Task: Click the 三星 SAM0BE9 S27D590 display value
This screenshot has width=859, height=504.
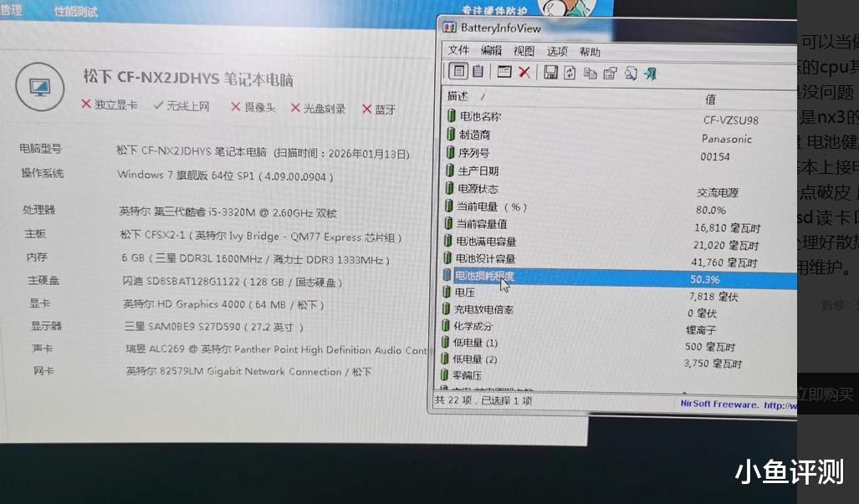Action: (x=213, y=327)
